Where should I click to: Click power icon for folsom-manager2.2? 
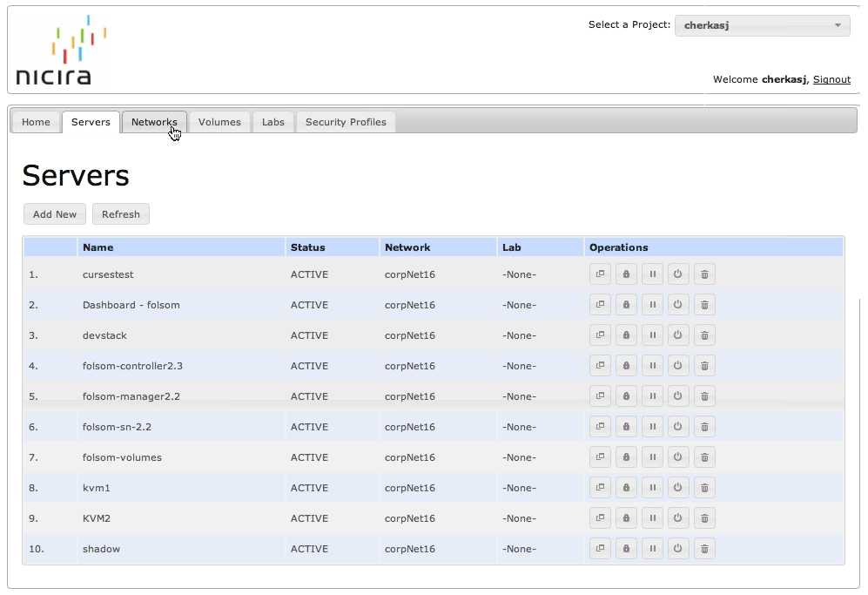click(678, 396)
